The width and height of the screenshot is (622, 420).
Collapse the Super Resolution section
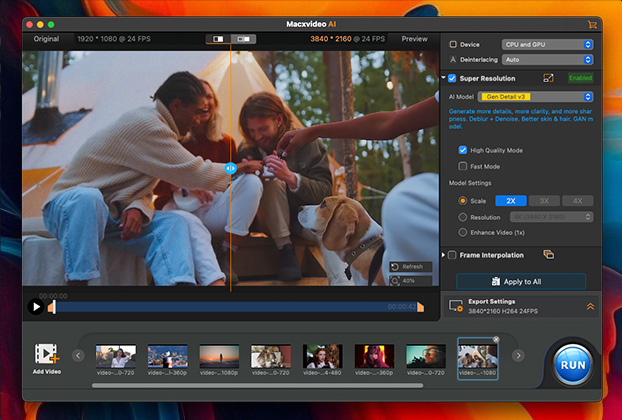point(443,78)
